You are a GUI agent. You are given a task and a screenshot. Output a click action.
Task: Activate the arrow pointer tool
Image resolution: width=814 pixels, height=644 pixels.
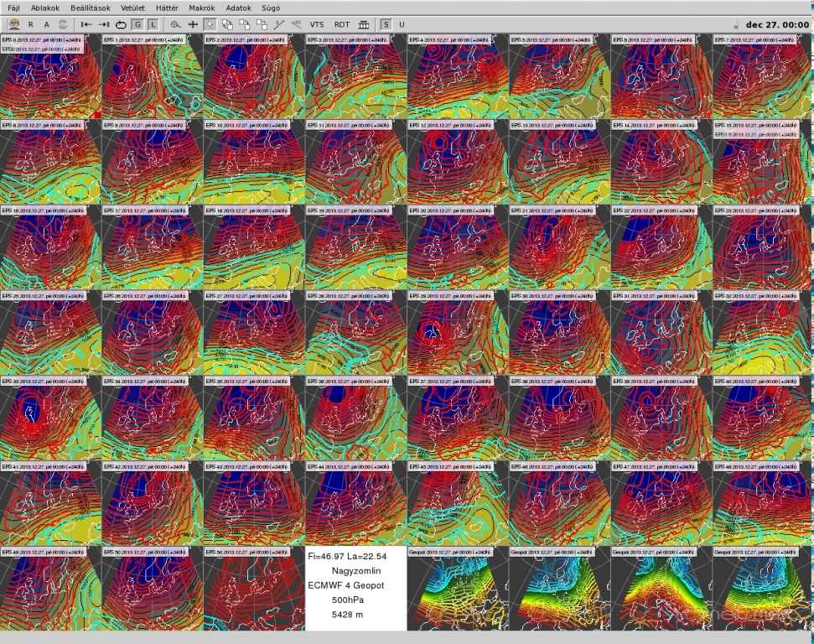click(210, 25)
